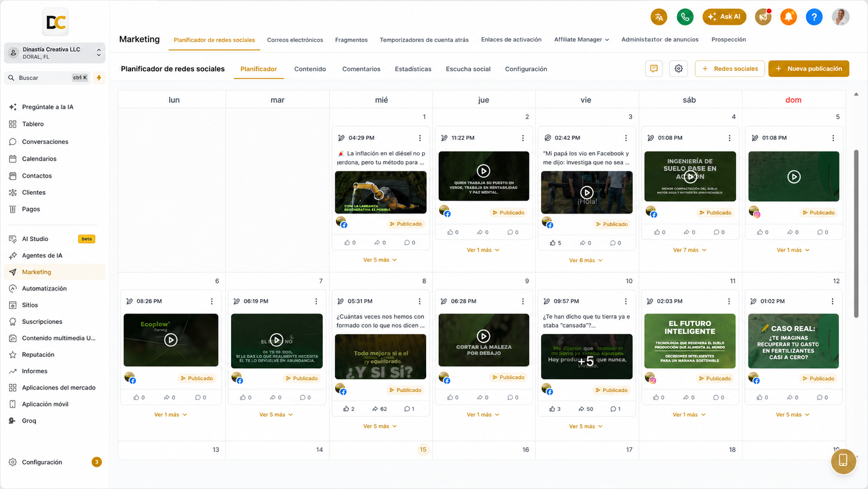Screen dimensions: 868x489
Task: Open the +5 images thumbnail on day 10
Action: (587, 356)
